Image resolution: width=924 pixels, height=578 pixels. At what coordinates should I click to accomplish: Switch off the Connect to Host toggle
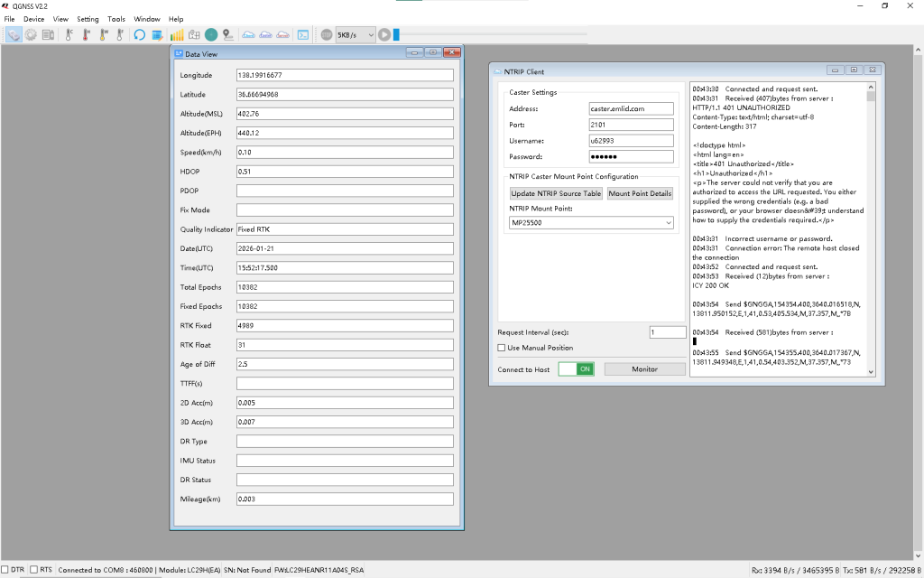coord(576,368)
